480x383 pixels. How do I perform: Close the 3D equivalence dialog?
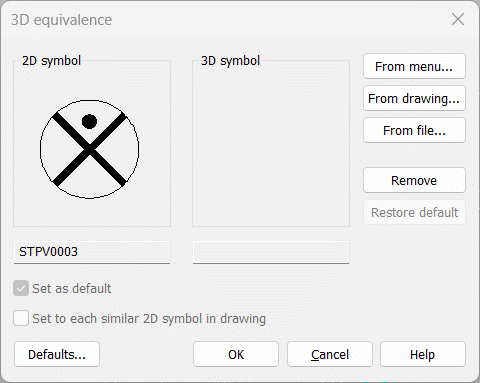(x=458, y=19)
